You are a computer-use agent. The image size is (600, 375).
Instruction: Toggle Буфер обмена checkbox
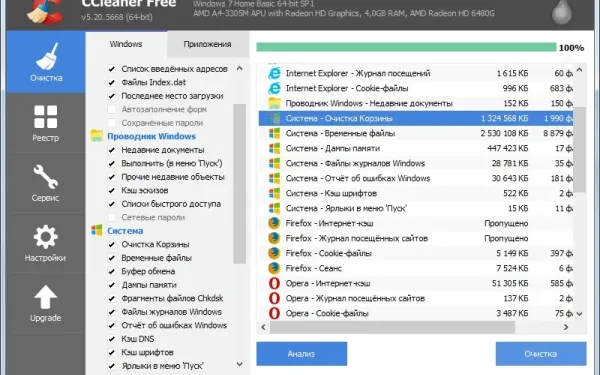111,271
